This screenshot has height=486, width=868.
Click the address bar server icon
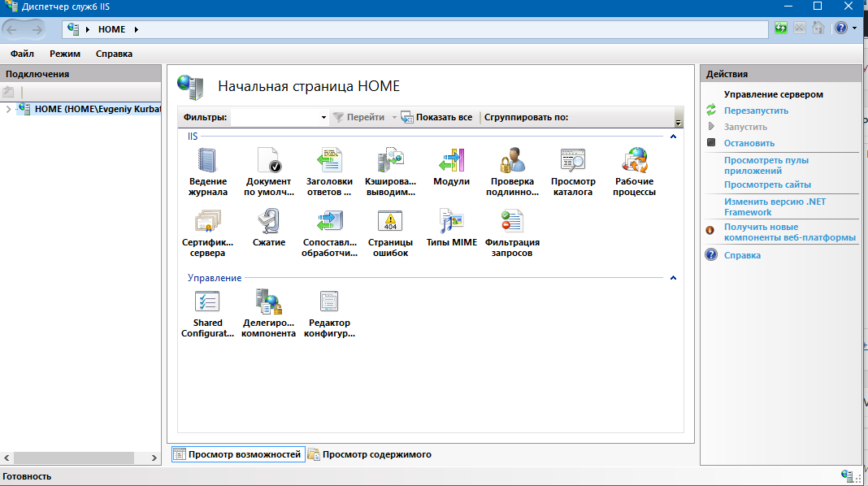coord(72,28)
